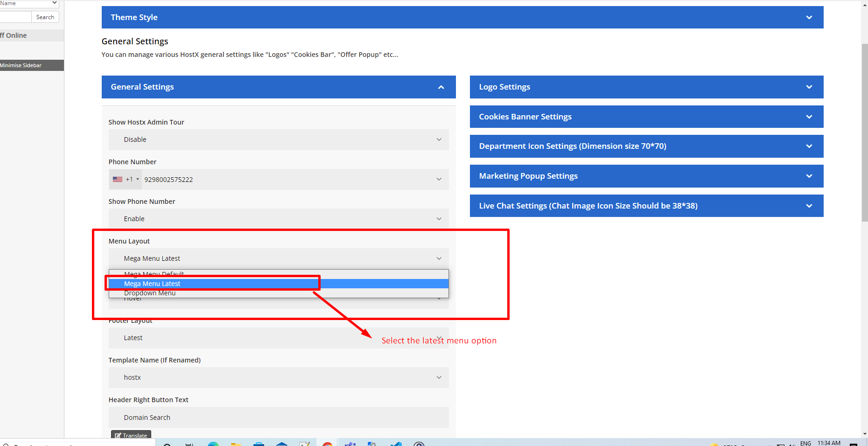
Task: Click the chevron icon on Cookies Banner Settings
Action: click(x=809, y=117)
